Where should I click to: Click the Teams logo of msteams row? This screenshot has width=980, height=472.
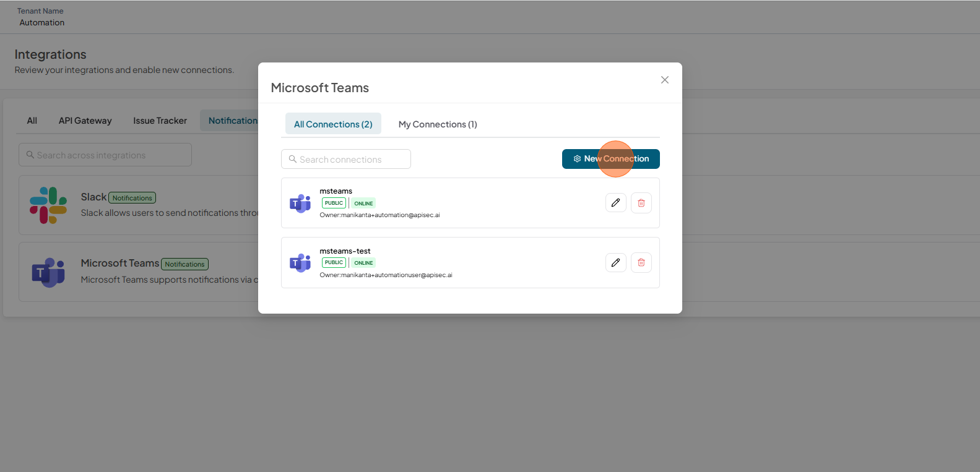pyautogui.click(x=300, y=203)
